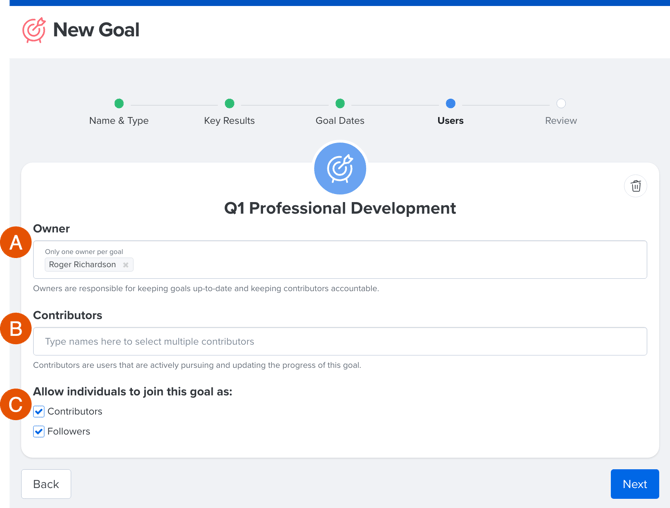The height and width of the screenshot is (508, 670).
Task: Click the green Name & Type step dot
Action: [119, 103]
